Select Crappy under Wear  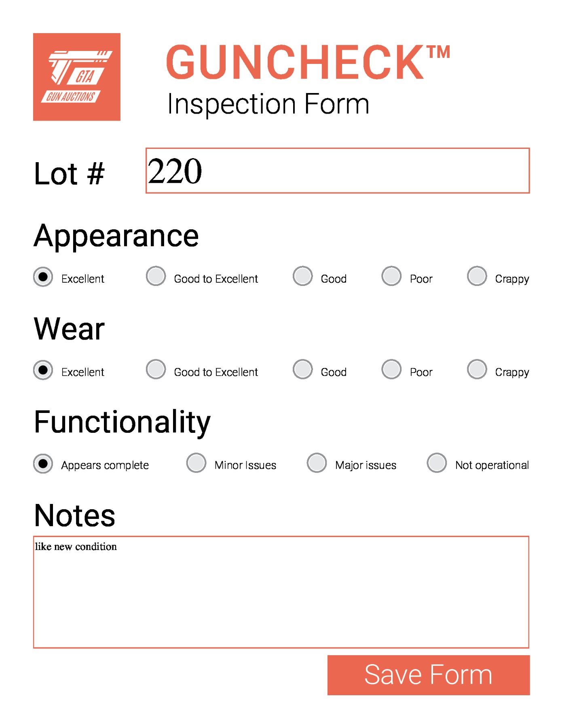click(477, 369)
